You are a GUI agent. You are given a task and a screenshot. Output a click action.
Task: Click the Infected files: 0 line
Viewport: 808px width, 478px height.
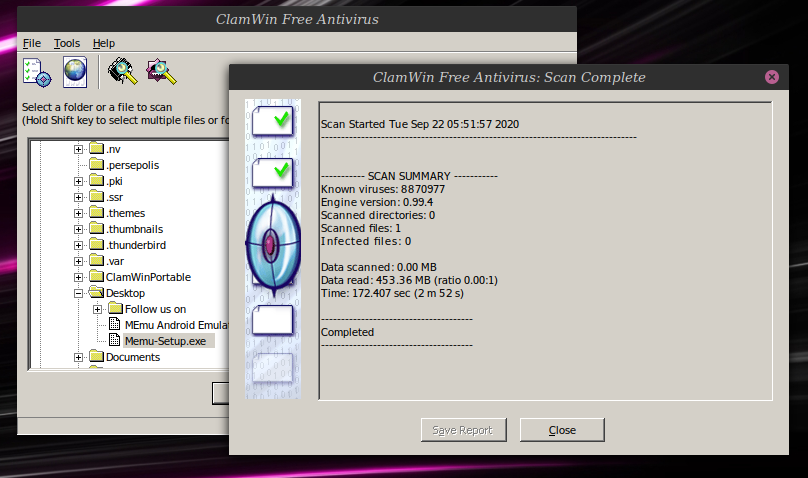point(366,241)
